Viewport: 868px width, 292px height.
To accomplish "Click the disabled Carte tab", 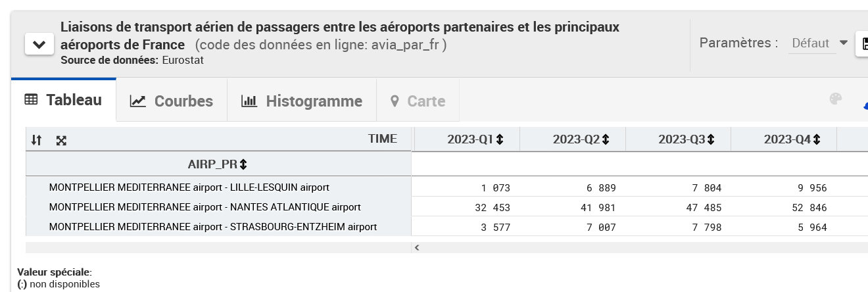I will tap(418, 101).
